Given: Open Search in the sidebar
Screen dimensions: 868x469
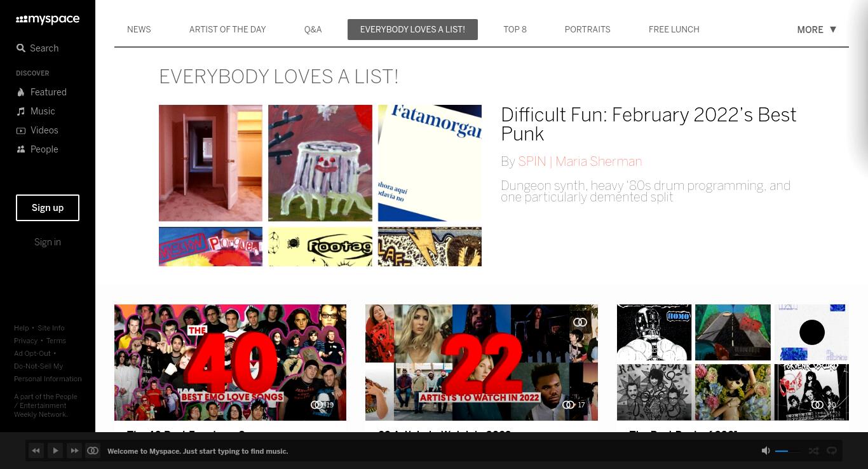Looking at the screenshot, I should [37, 48].
